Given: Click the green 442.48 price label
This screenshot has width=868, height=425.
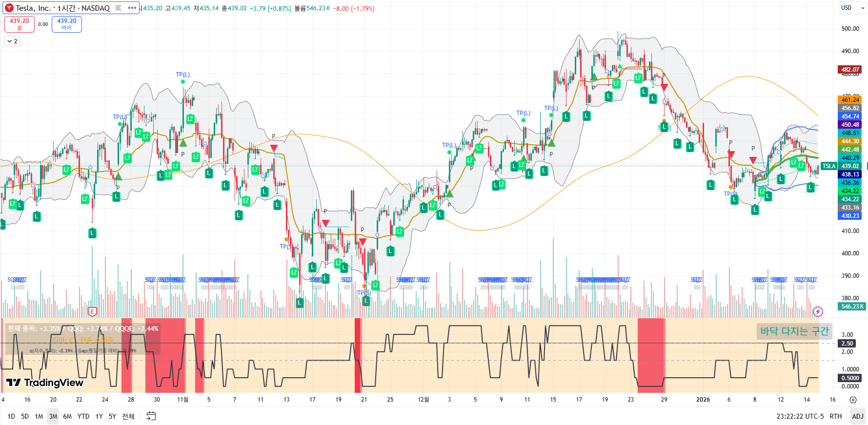Looking at the screenshot, I should pyautogui.click(x=850, y=150).
